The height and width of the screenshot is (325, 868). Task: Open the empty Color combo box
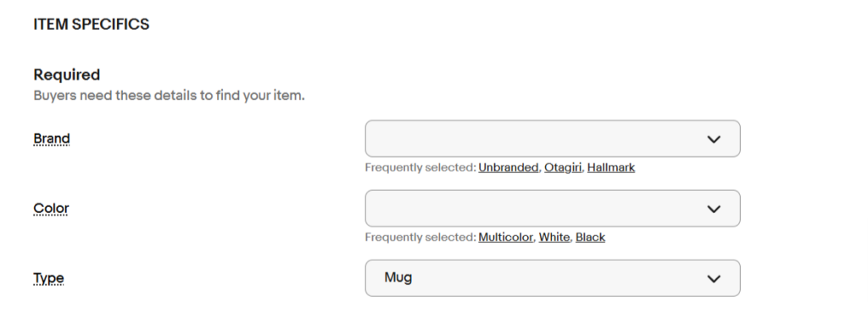553,209
